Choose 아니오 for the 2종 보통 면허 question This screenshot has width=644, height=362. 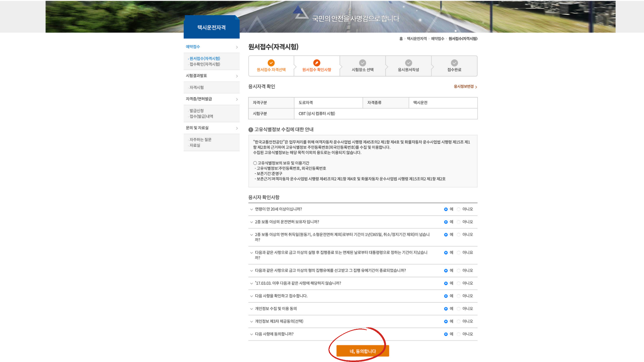(x=459, y=222)
